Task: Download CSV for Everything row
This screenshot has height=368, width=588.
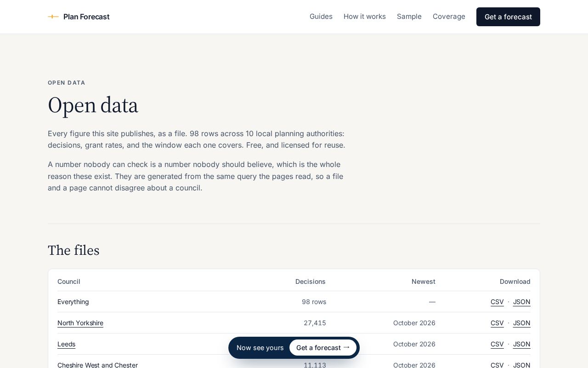Action: pyautogui.click(x=497, y=302)
